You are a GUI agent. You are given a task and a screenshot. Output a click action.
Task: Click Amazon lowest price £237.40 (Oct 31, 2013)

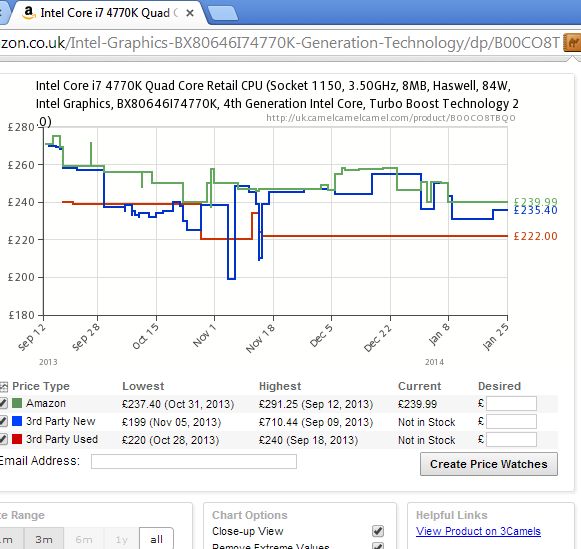(x=178, y=404)
